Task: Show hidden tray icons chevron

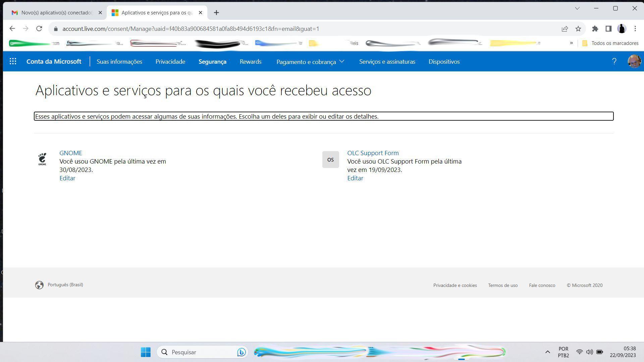Action: tap(547, 352)
